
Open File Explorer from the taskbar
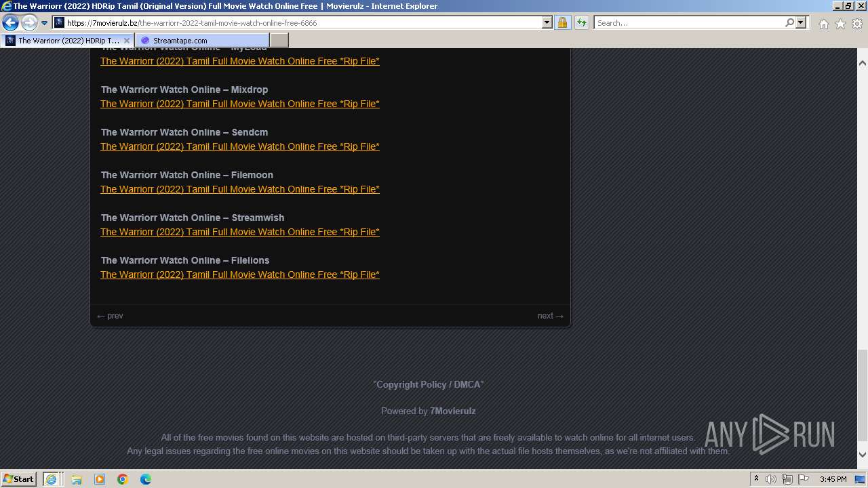[77, 479]
